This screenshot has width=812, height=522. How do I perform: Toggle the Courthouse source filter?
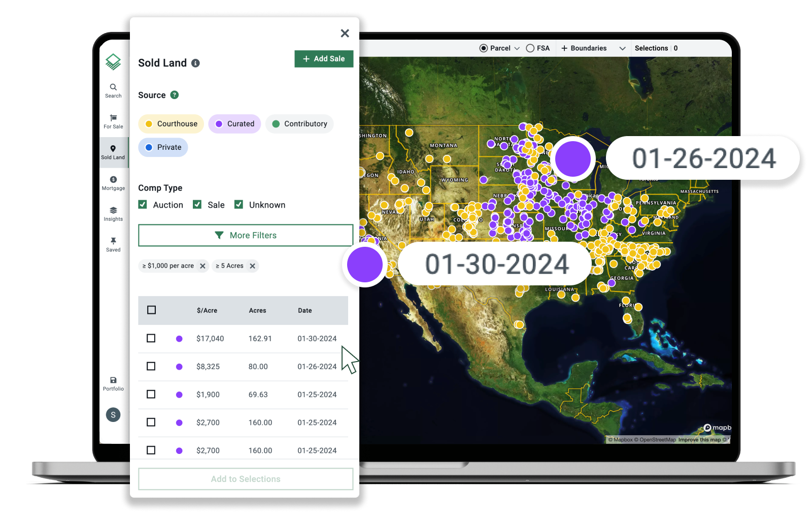171,123
